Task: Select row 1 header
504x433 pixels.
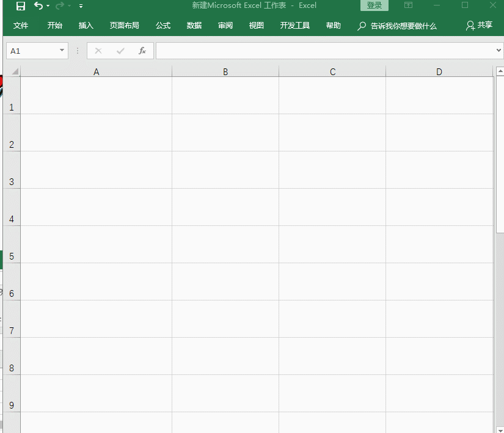Action: pyautogui.click(x=12, y=95)
